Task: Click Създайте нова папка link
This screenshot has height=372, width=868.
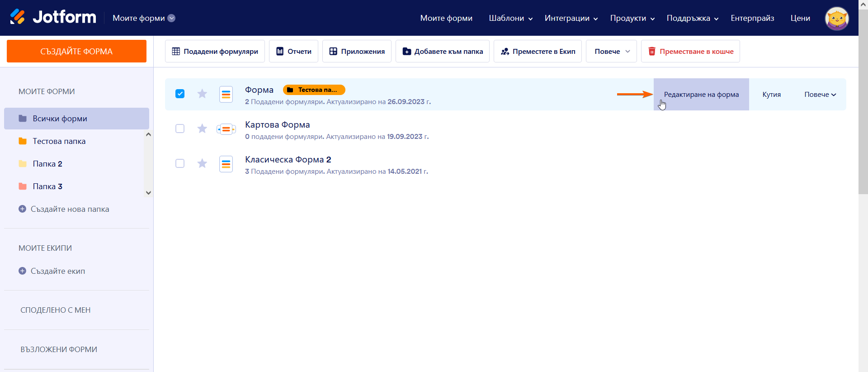Action: (70, 209)
